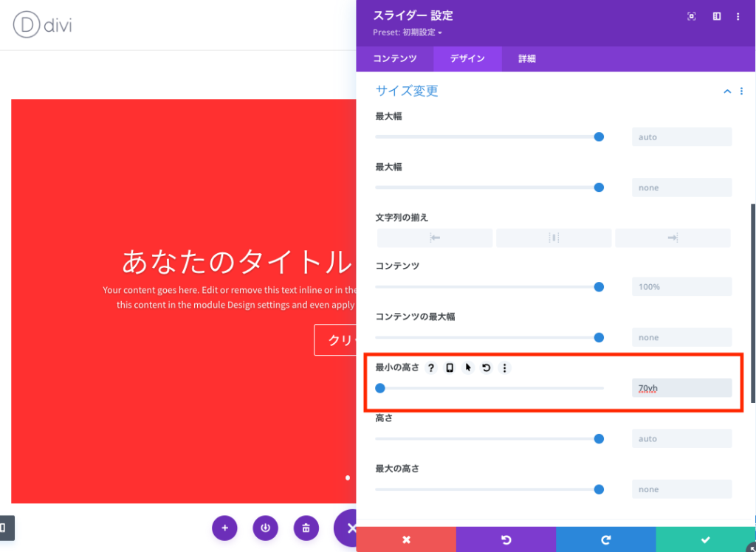Enable hover state editing for 最小の高さ
The width and height of the screenshot is (756, 552).
467,368
